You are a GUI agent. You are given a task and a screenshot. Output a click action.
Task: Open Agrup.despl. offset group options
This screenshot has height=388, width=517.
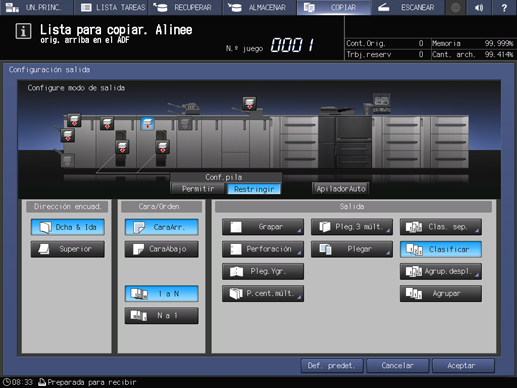pos(441,271)
